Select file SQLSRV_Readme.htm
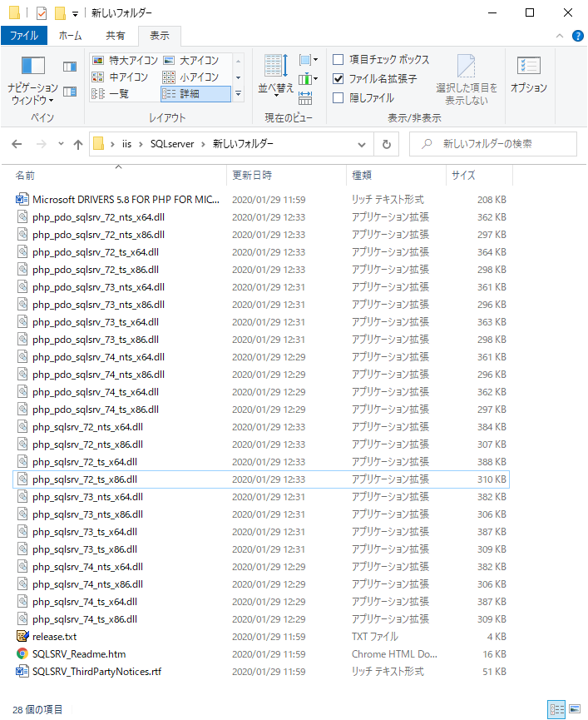 261,654
